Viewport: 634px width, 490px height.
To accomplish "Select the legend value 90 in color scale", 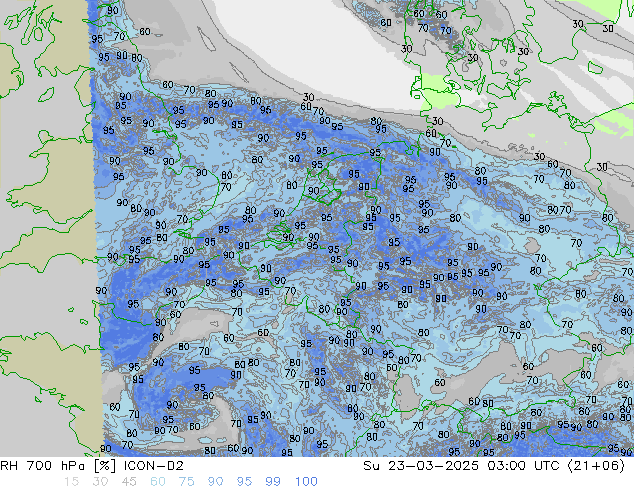I will coord(215,482).
